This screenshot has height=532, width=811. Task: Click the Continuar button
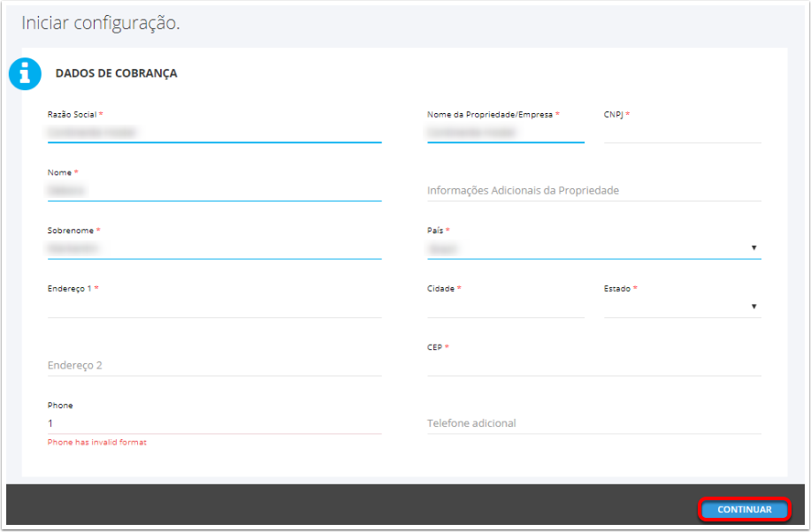click(x=744, y=509)
